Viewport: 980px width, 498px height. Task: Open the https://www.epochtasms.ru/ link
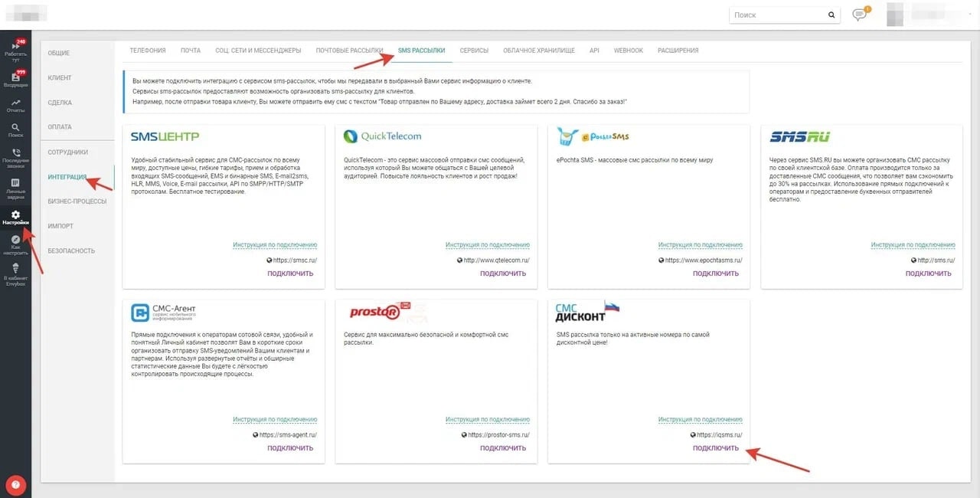[x=704, y=260]
